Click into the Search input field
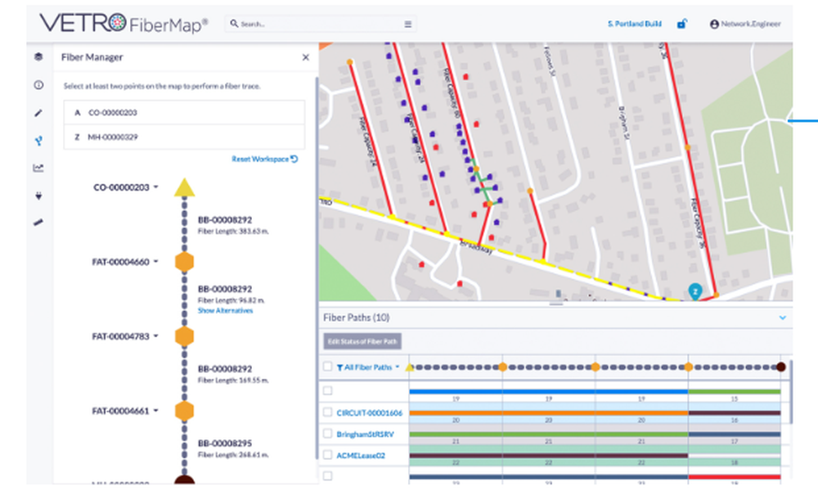818x504 pixels. point(321,24)
